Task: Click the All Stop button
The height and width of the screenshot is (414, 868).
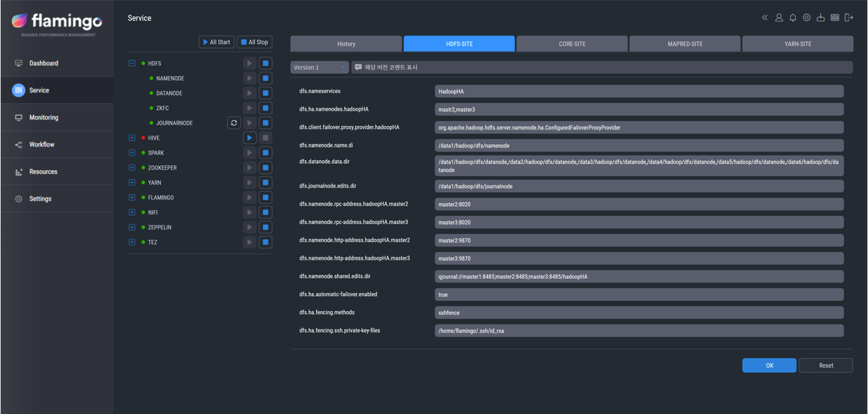Action: pyautogui.click(x=255, y=42)
